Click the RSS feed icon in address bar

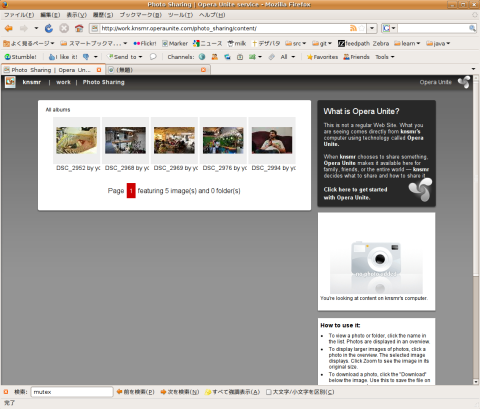353,28
